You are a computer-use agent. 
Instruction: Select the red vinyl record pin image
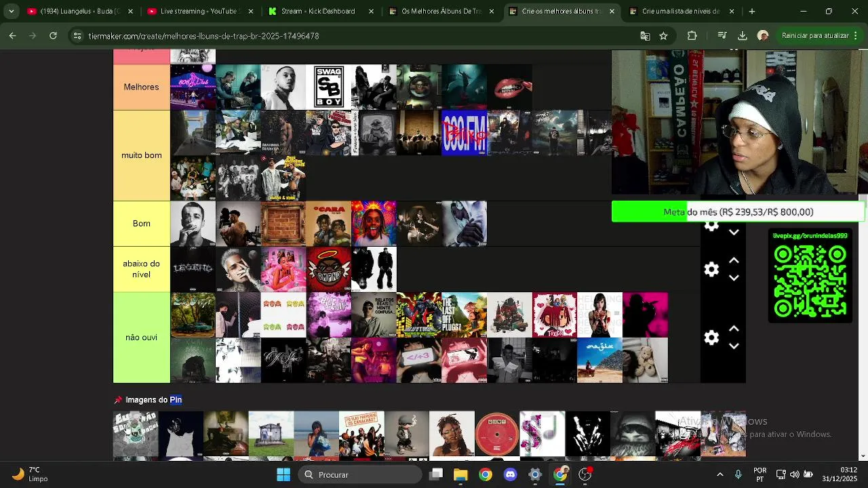point(497,434)
